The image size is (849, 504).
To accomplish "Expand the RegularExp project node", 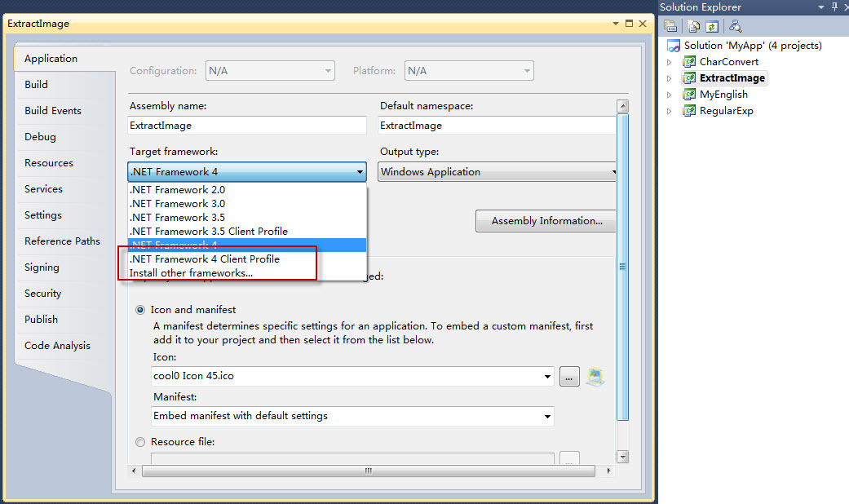I will pos(670,111).
